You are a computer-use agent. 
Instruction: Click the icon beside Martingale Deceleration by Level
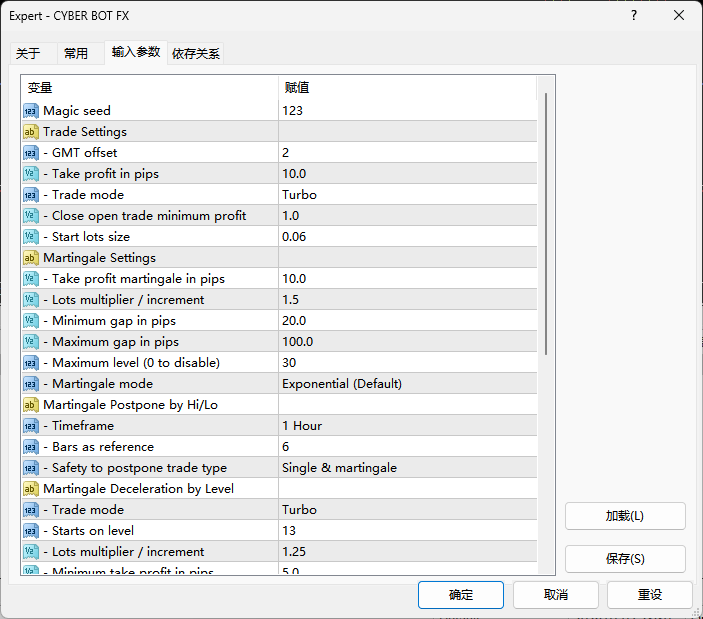31,489
